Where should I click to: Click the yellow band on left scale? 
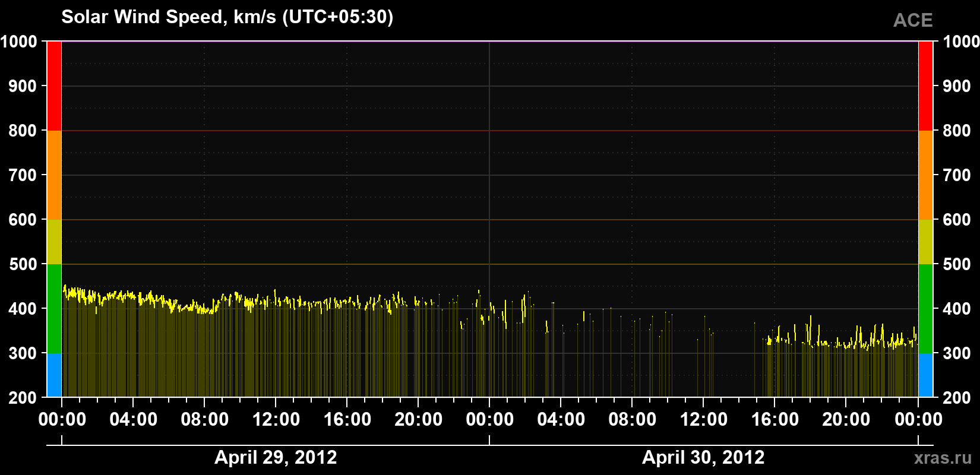pos(54,242)
